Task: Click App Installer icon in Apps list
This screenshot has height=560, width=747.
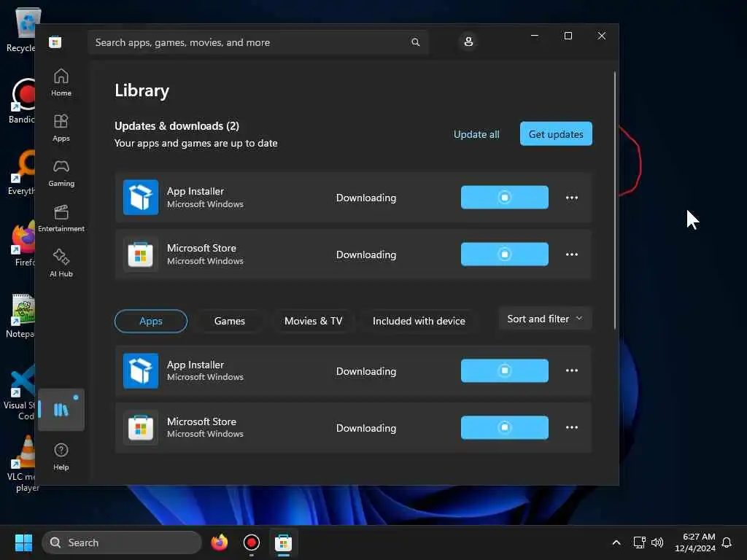Action: (141, 370)
